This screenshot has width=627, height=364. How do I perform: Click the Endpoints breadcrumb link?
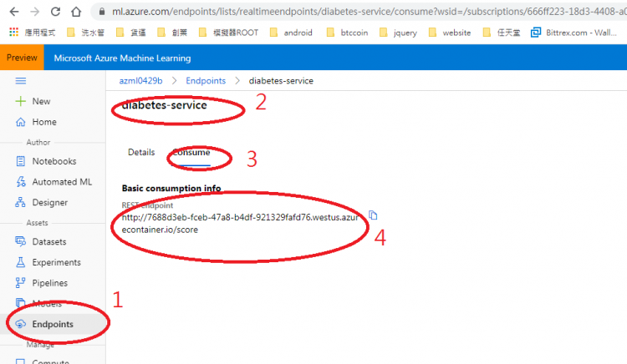pyautogui.click(x=206, y=81)
